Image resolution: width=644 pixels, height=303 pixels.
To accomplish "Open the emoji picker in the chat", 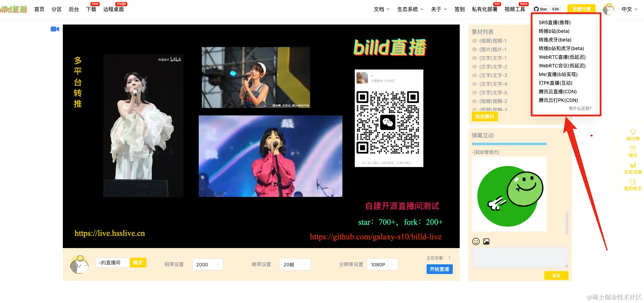I will tap(476, 242).
